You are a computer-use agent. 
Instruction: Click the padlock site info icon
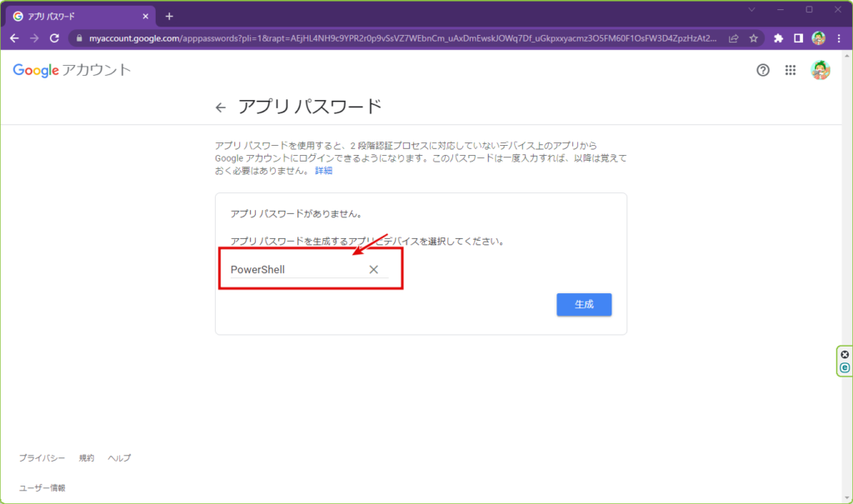point(79,38)
